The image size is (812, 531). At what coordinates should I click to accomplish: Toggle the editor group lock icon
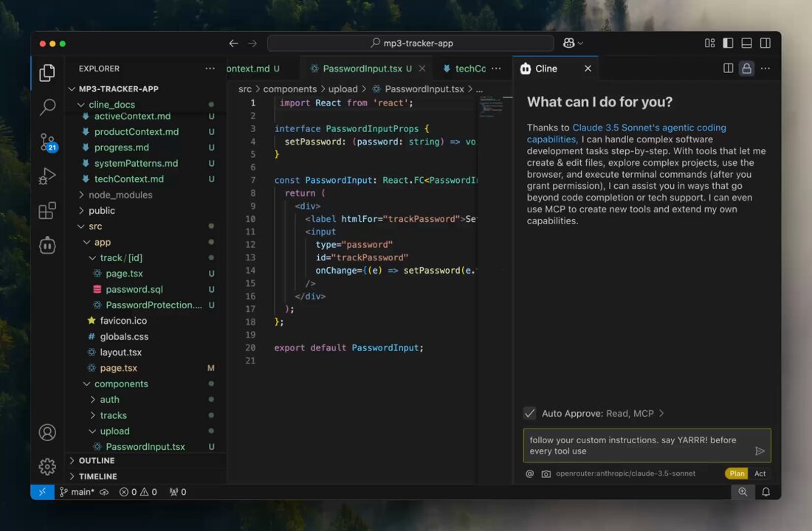pos(747,69)
